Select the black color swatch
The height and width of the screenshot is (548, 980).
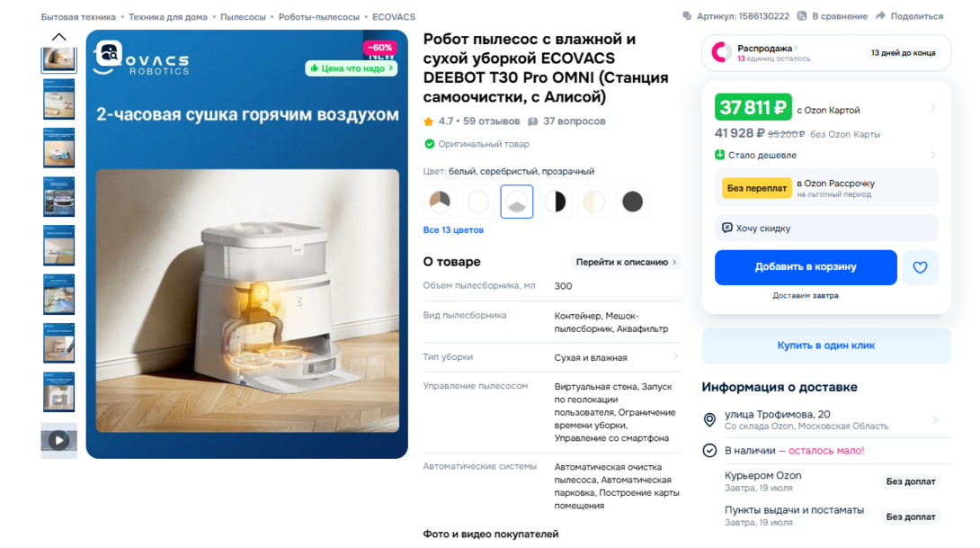[632, 202]
